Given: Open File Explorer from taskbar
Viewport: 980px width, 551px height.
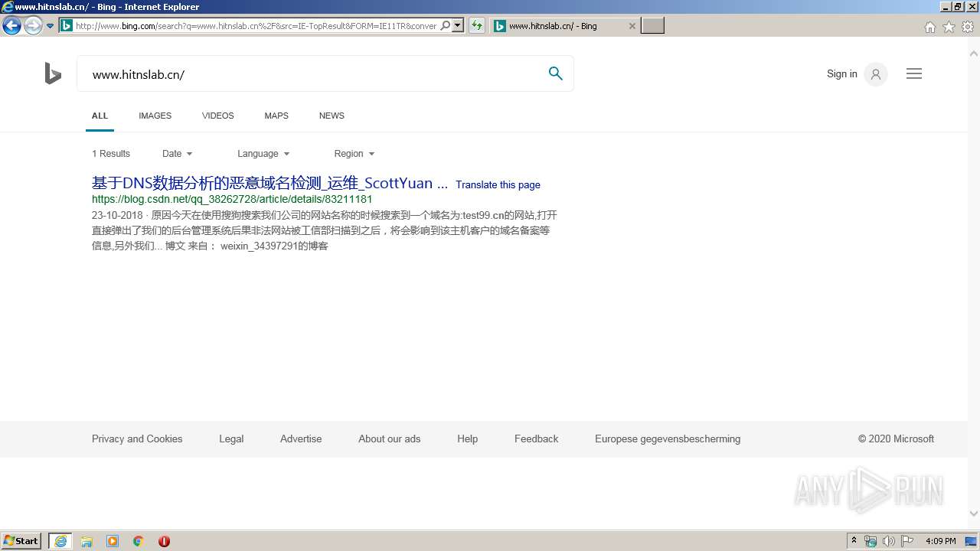Looking at the screenshot, I should coord(87,541).
